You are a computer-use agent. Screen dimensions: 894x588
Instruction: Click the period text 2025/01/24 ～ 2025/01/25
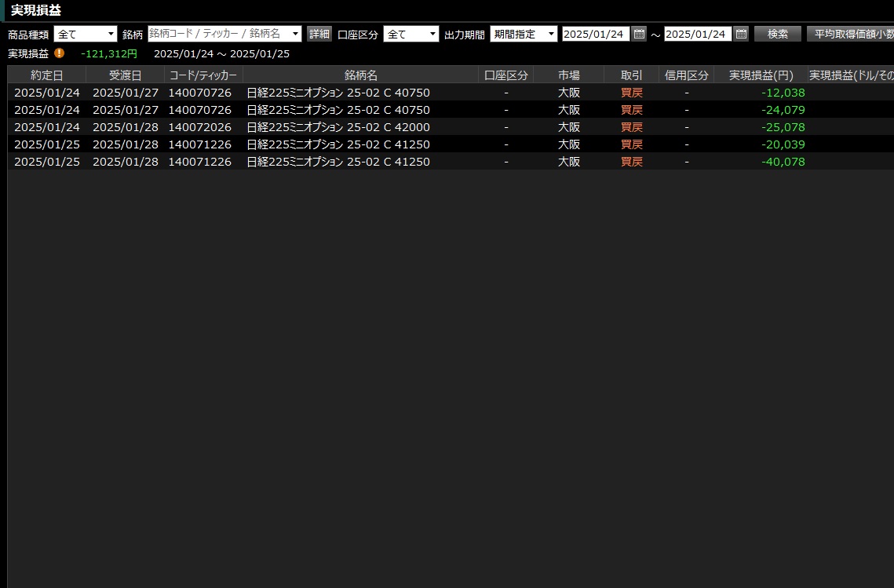click(x=222, y=53)
